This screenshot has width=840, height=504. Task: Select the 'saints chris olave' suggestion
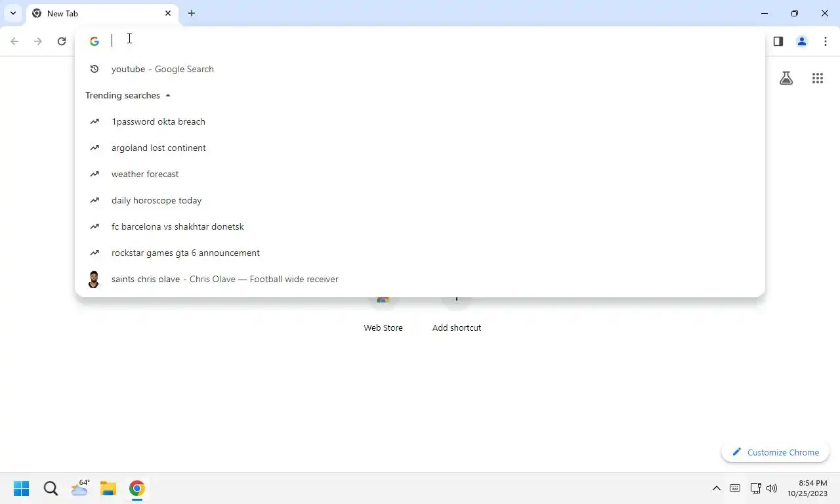tap(420, 279)
